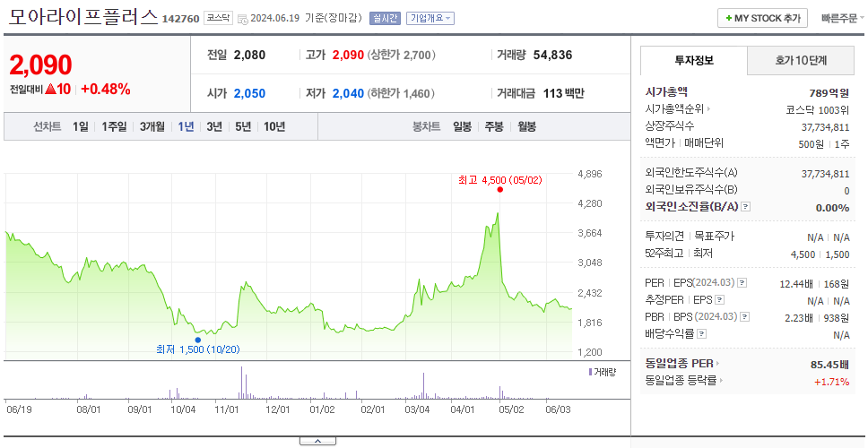
Task: Show the 월봉 candlestick chart
Action: [x=526, y=126]
